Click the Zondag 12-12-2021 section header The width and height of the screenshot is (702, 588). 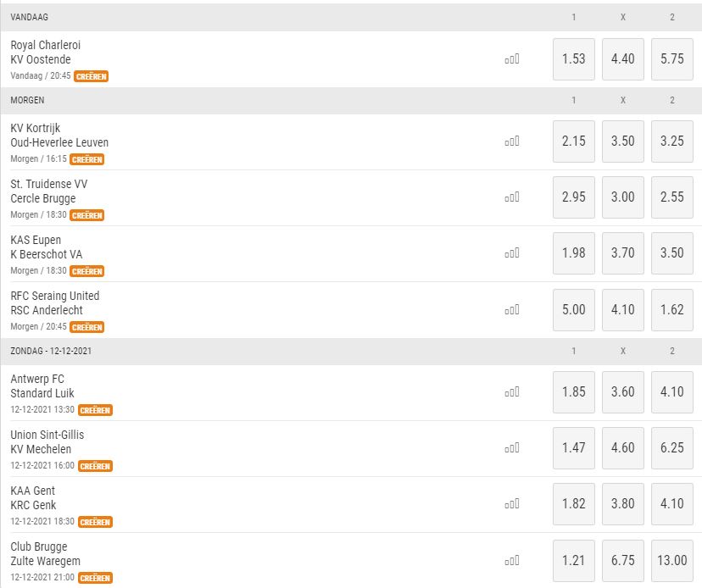tap(351, 352)
